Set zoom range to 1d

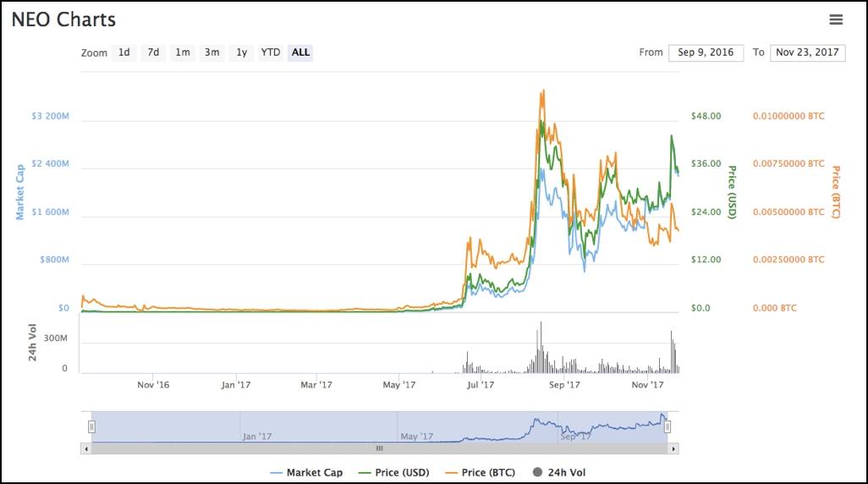click(124, 52)
